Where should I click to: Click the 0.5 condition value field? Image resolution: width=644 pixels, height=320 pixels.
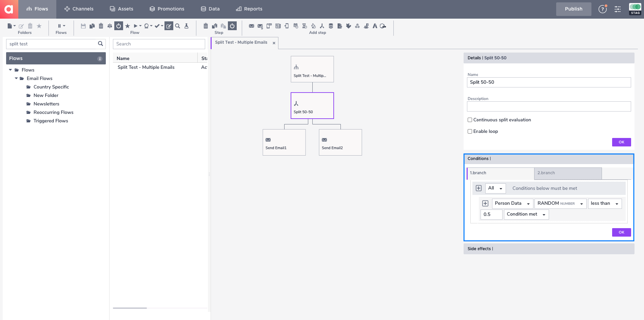[491, 214]
